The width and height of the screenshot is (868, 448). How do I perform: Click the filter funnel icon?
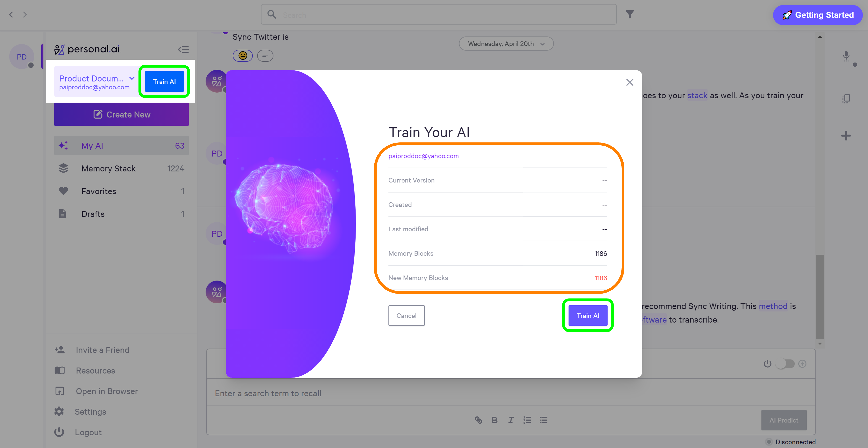pyautogui.click(x=629, y=14)
